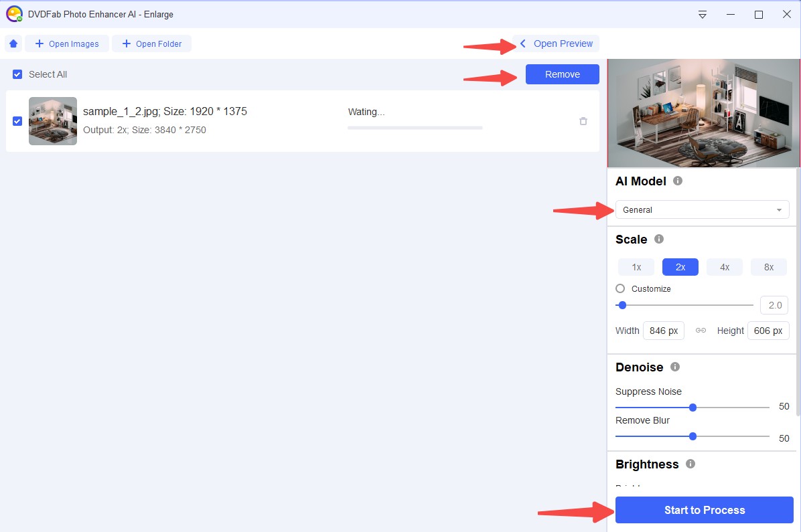
Task: Enable the Customize scale radio button
Action: pyautogui.click(x=620, y=288)
